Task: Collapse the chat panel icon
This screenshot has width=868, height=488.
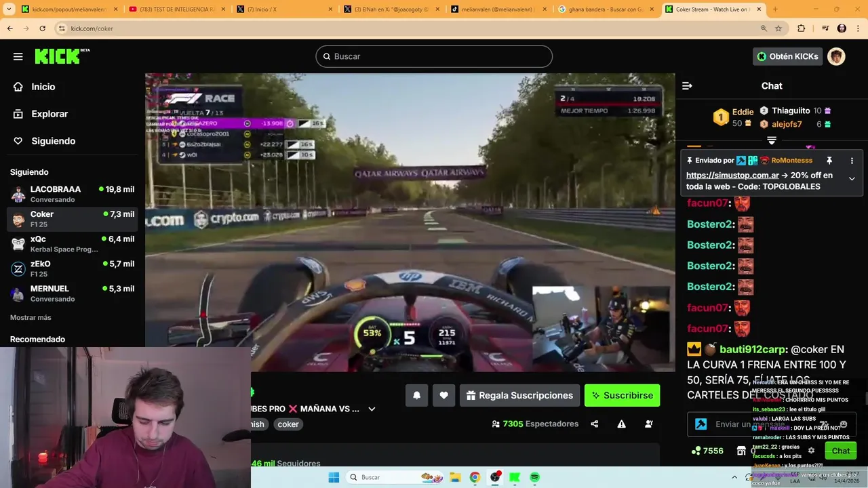Action: click(687, 86)
